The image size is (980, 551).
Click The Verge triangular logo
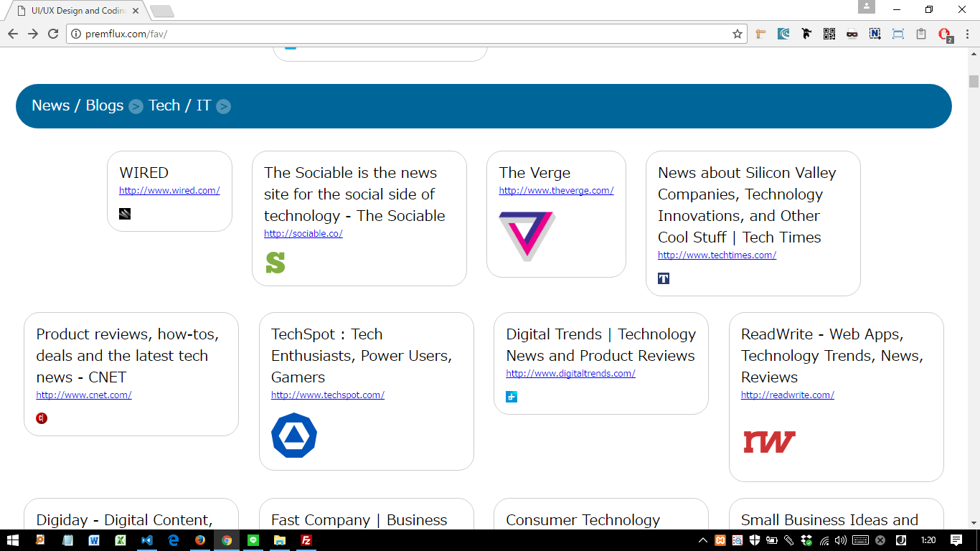coord(527,236)
